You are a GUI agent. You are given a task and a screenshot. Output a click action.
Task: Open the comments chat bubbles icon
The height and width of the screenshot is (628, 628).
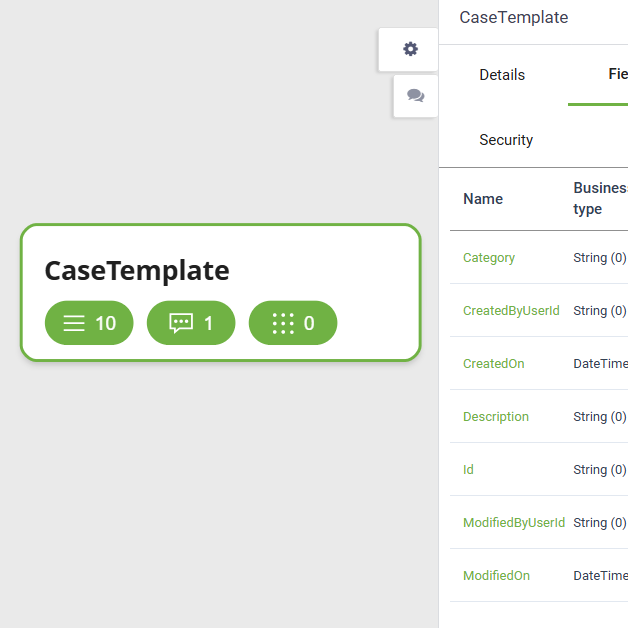(x=415, y=96)
